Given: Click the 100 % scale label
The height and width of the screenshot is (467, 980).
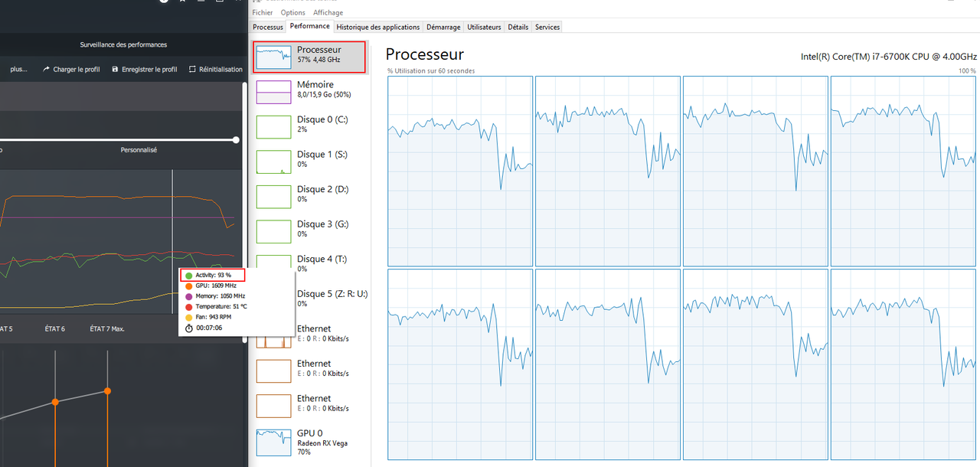Looking at the screenshot, I should point(968,71).
